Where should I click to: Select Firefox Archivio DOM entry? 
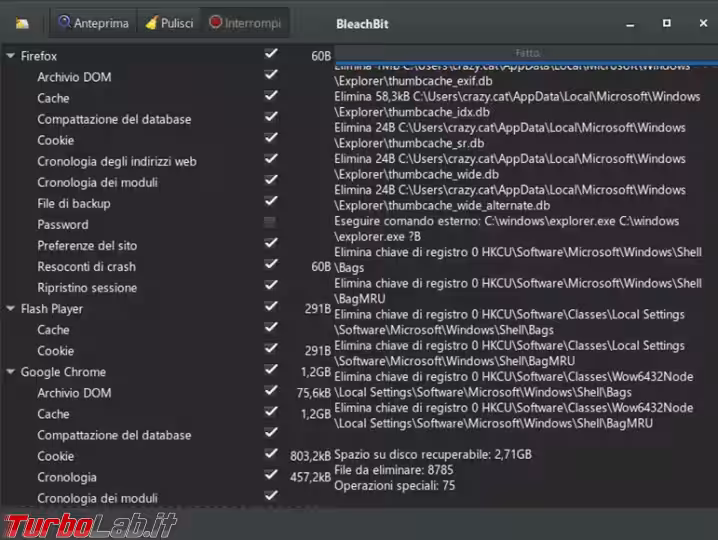(x=74, y=77)
